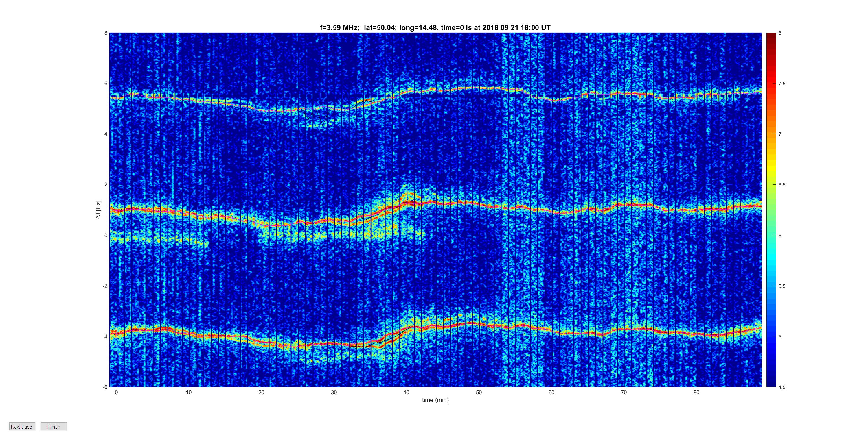Click the lower trace at 60 minutes
Viewport: 868px width, 435px height.
pos(551,330)
